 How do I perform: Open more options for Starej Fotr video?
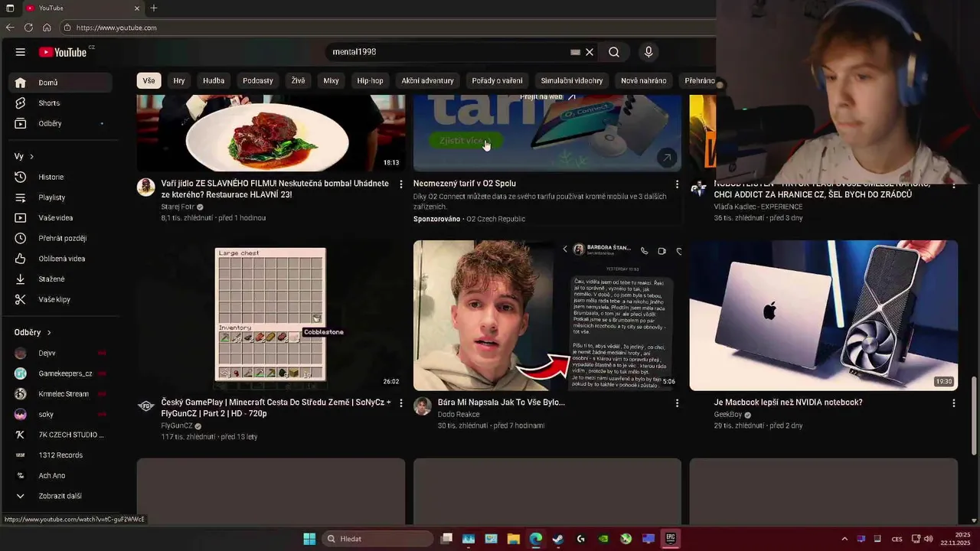click(400, 184)
